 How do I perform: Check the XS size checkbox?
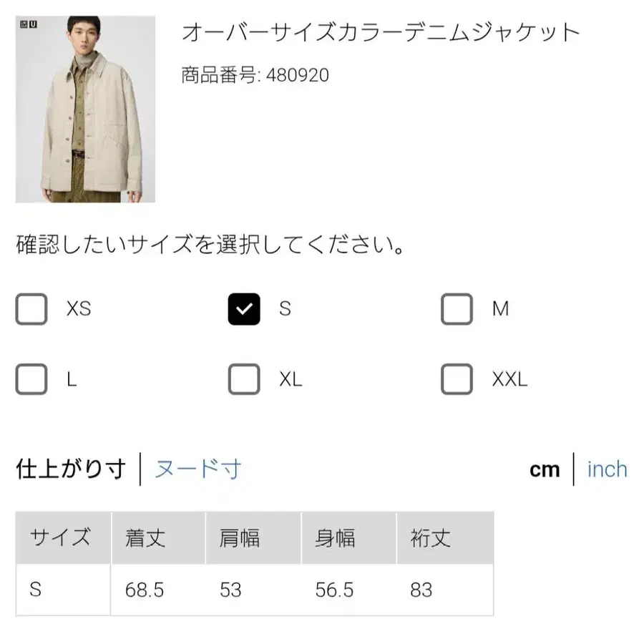tap(31, 309)
